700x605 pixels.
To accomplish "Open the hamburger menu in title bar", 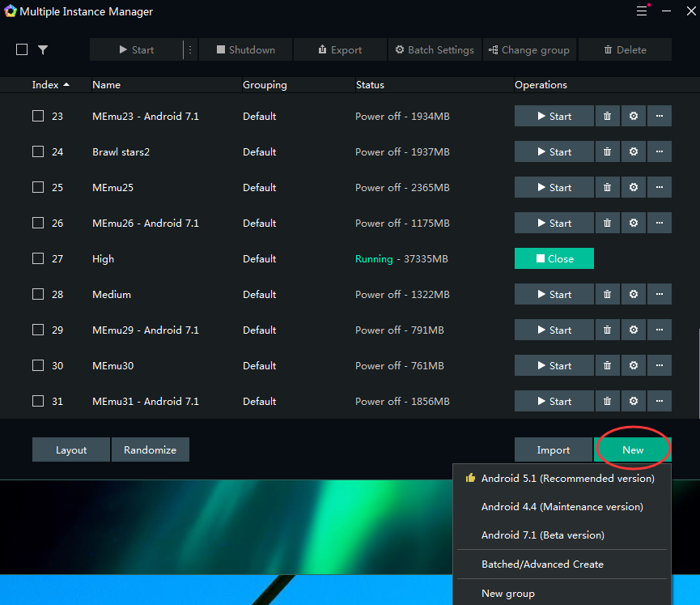I will click(641, 11).
